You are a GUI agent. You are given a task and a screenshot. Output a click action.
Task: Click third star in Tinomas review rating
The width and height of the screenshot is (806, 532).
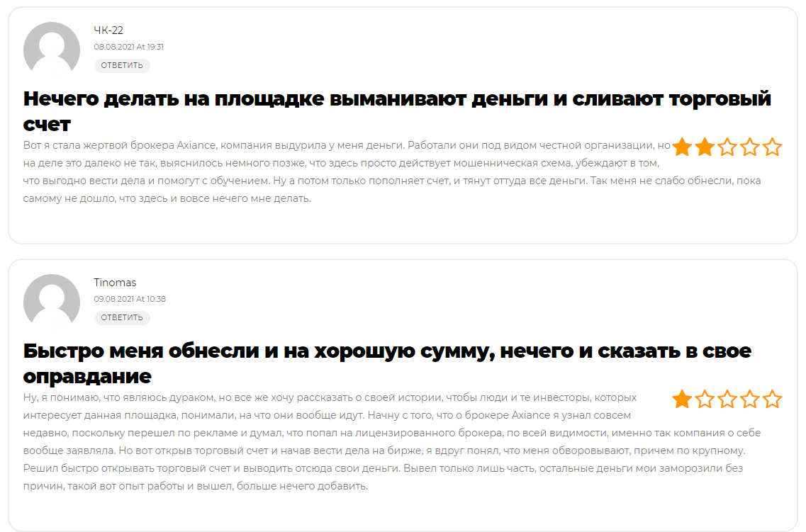click(x=727, y=399)
